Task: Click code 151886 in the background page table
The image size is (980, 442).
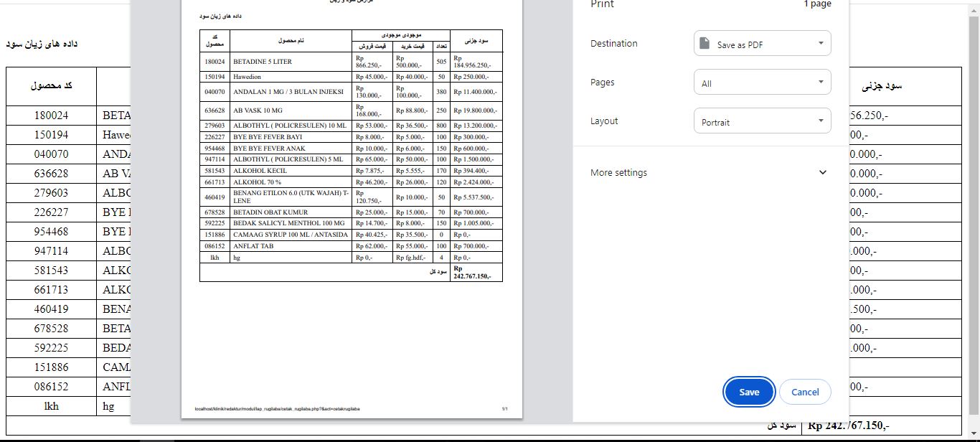Action: (x=51, y=367)
